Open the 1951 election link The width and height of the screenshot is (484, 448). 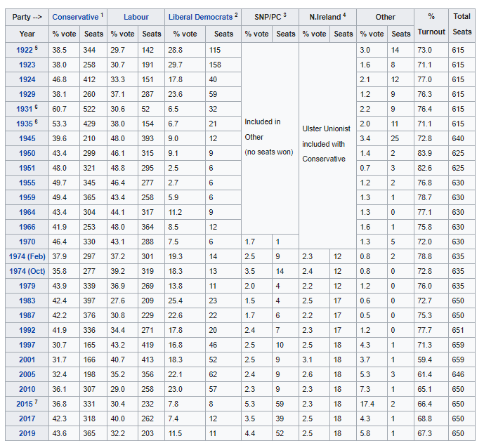pyautogui.click(x=27, y=168)
